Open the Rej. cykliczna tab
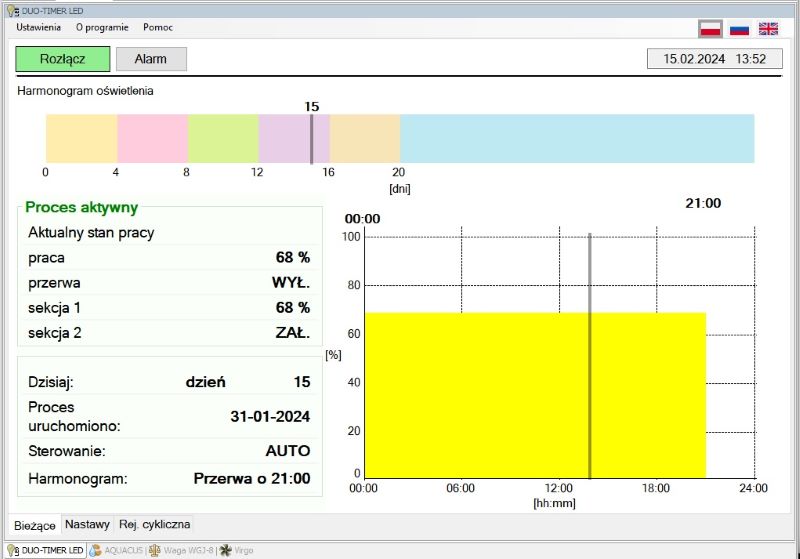The width and height of the screenshot is (800, 559). tap(154, 524)
